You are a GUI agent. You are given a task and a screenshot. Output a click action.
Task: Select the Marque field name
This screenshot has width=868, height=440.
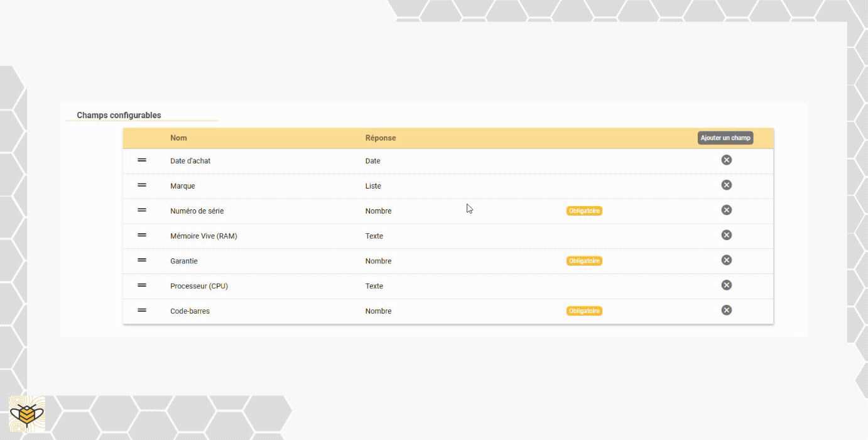pyautogui.click(x=183, y=186)
